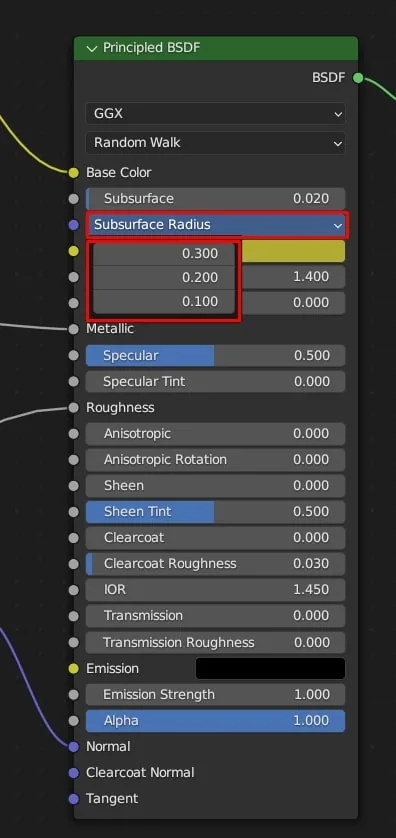Click the Specular input socket
The image size is (396, 838).
click(74, 355)
